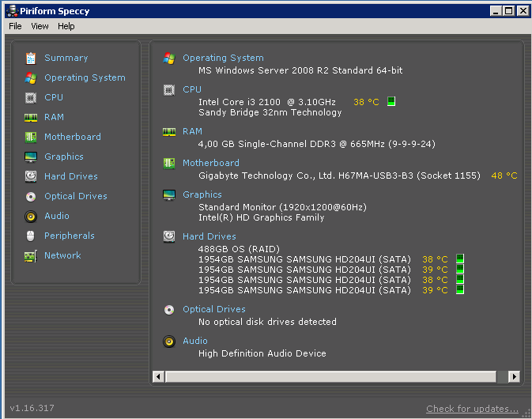Screen dimensions: 532x419
Task: Click the CPU temperature indicator next to 38 °C
Action: 391,102
